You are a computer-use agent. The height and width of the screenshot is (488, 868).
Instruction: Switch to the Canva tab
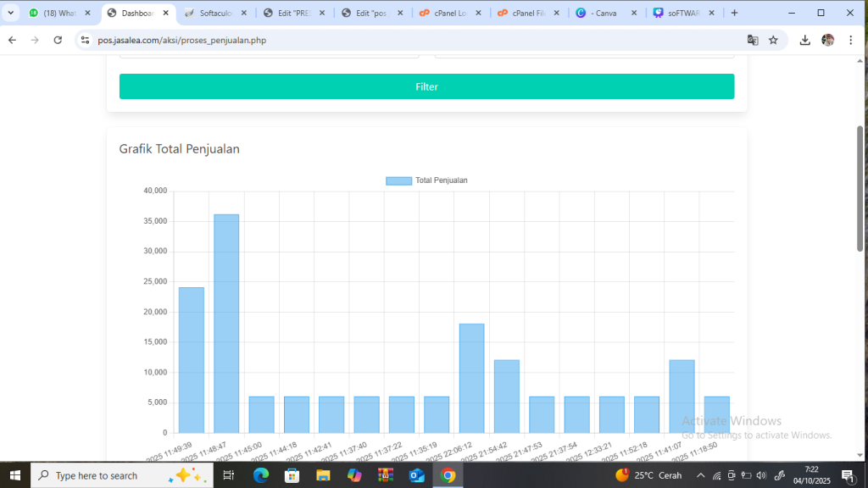(604, 13)
